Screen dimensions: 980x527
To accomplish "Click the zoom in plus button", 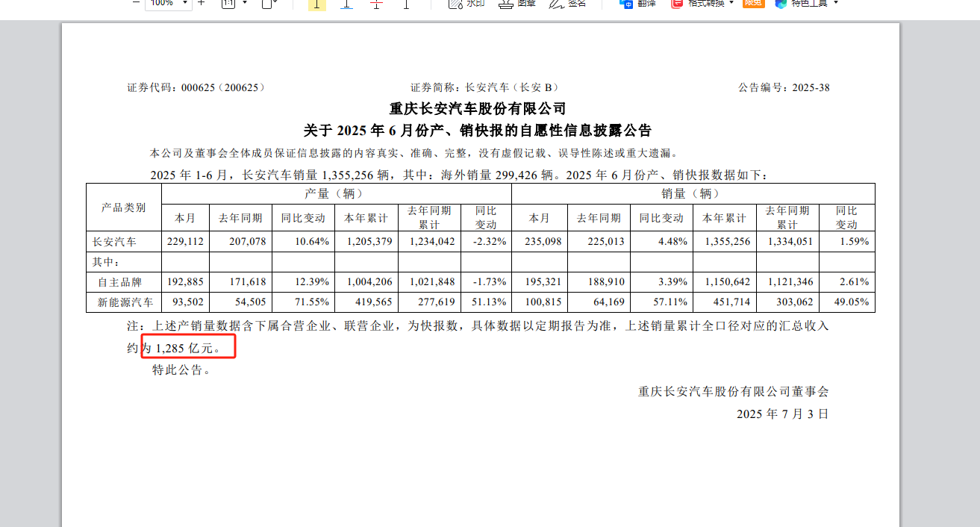I will 201,3.
